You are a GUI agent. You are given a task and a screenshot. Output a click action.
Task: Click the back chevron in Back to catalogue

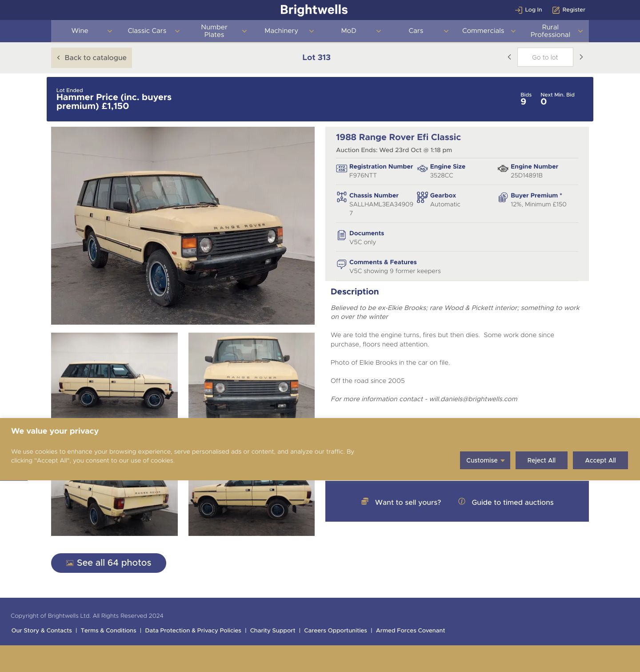(58, 58)
